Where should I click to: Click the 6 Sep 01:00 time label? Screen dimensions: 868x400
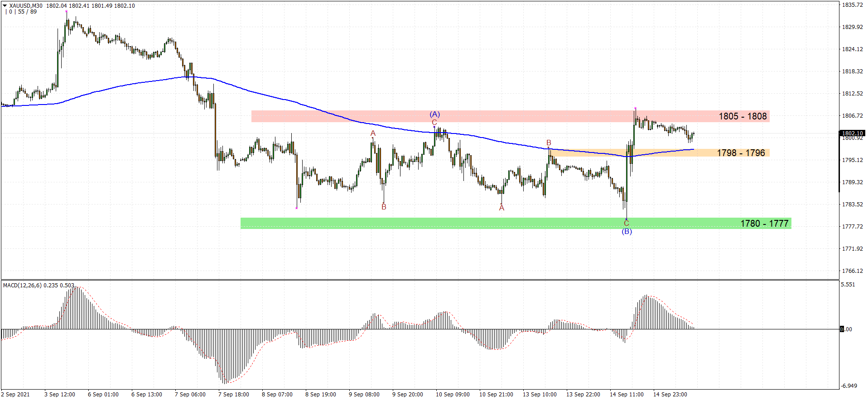[x=103, y=395]
